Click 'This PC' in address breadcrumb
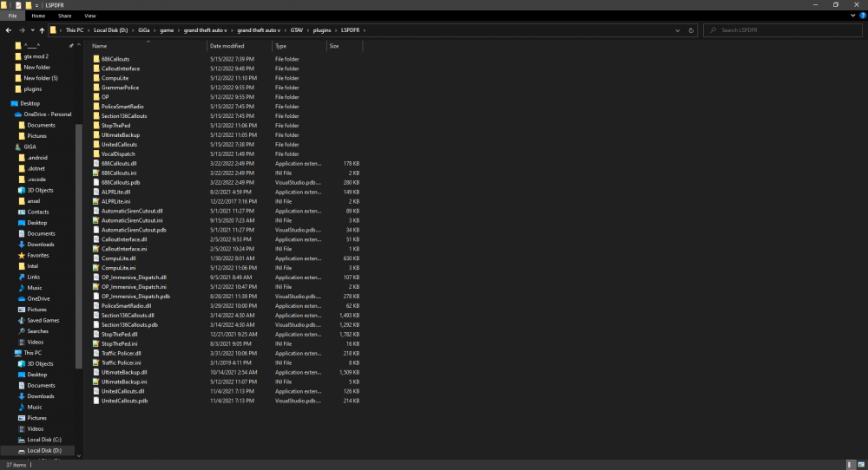The height and width of the screenshot is (470, 868). coord(74,30)
